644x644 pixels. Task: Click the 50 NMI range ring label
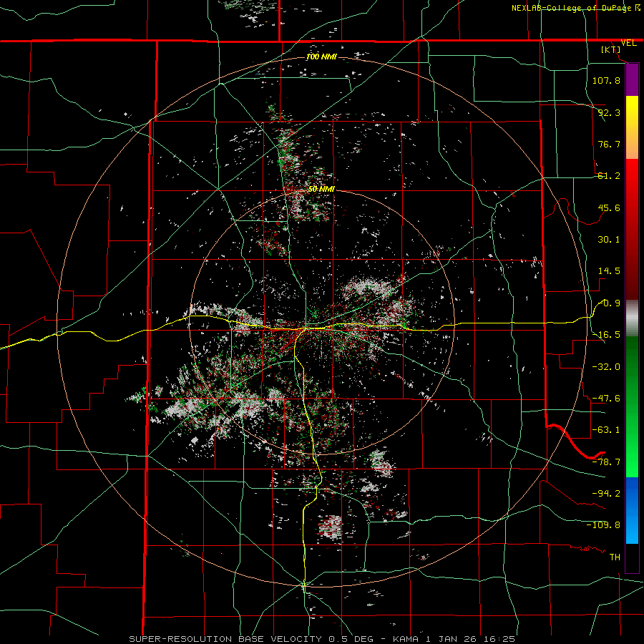tap(321, 190)
